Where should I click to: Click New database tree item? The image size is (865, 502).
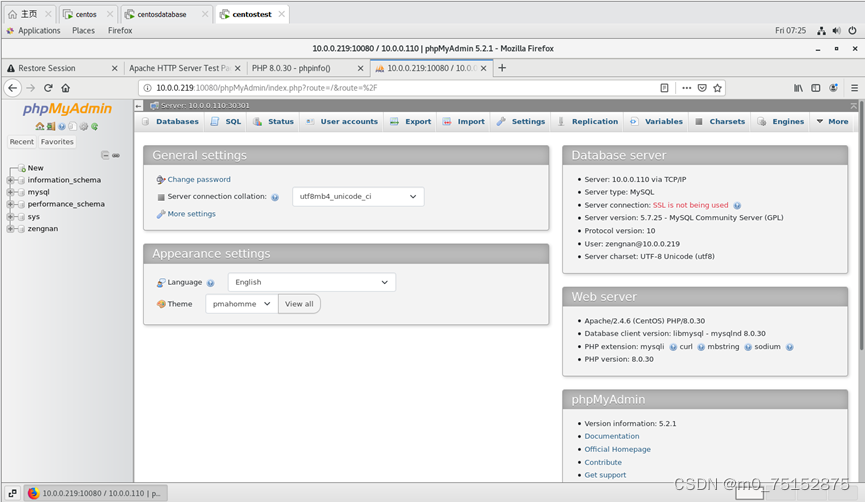[x=35, y=168]
